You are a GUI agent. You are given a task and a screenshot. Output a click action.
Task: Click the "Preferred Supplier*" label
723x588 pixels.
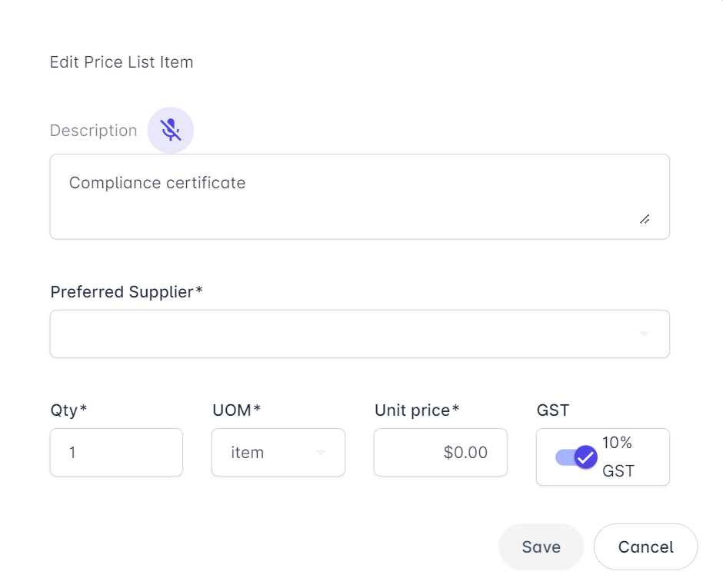(126, 292)
